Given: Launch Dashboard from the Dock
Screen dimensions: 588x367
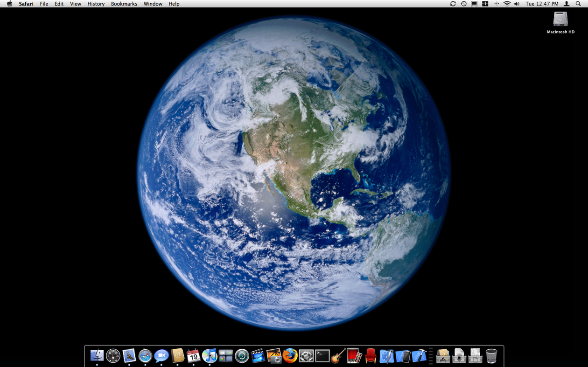Looking at the screenshot, I should (x=113, y=356).
